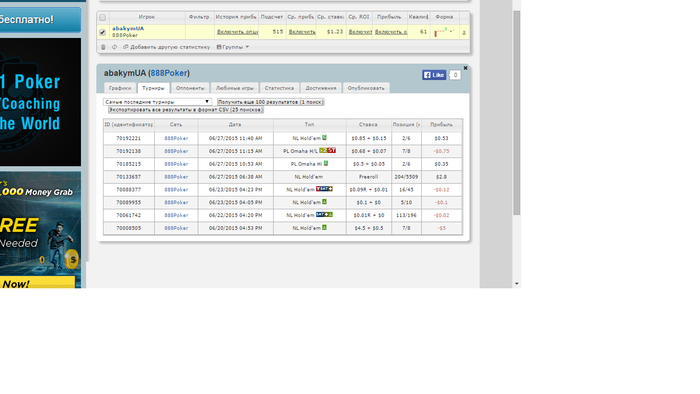Close the abakymUA details panel

pyautogui.click(x=465, y=68)
